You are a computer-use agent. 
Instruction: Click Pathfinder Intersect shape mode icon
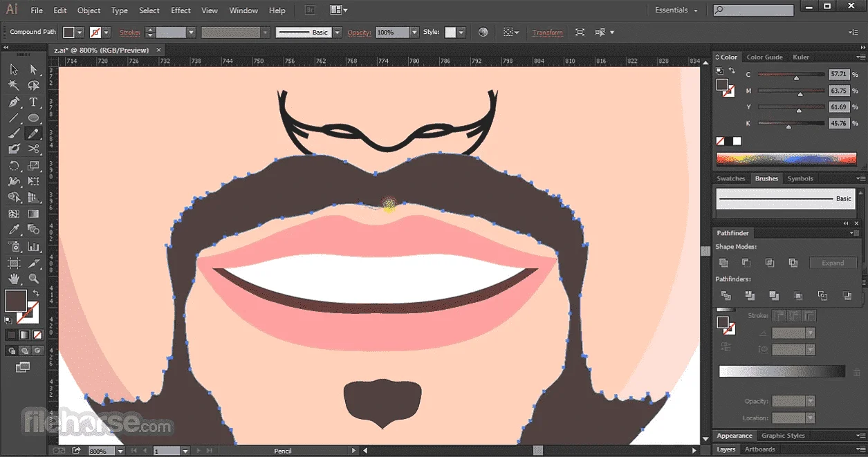tap(769, 263)
